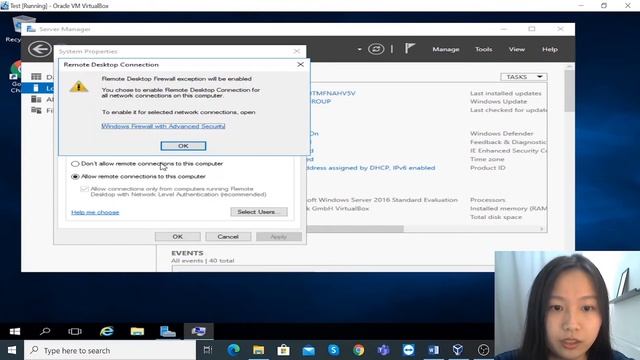The width and height of the screenshot is (640, 360).
Task: Click the Server Manager vertical scrollbar
Action: 570,91
